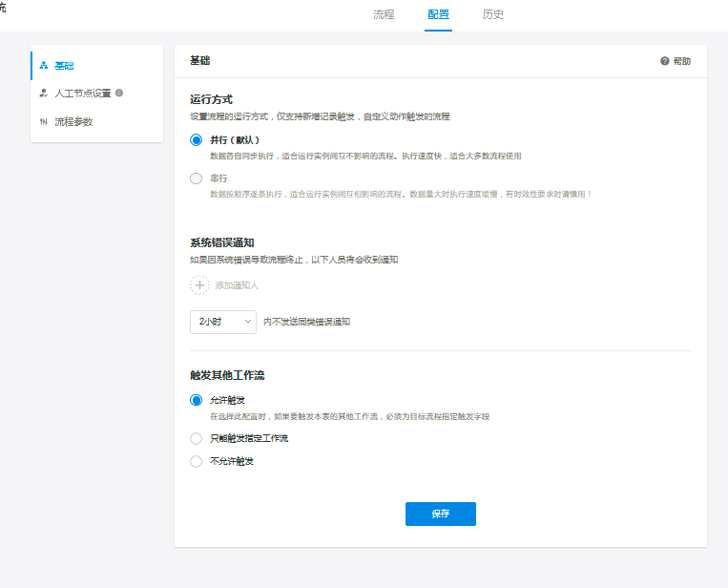Select the 并行（默认） radio button
The width and height of the screenshot is (728, 588).
click(x=196, y=140)
